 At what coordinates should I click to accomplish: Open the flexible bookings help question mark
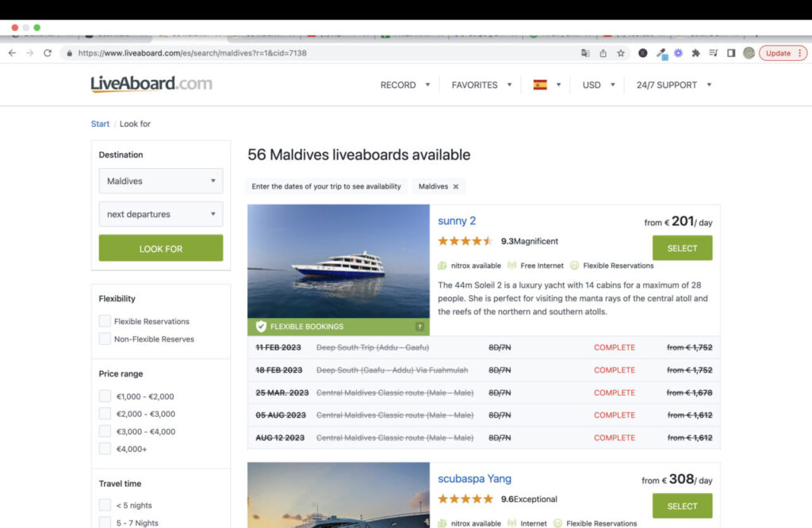(419, 327)
